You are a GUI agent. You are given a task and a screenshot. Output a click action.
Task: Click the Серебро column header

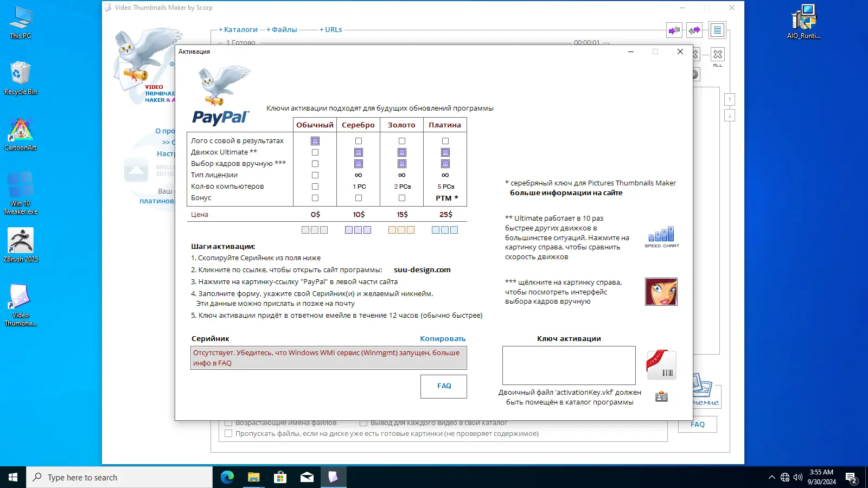point(358,125)
